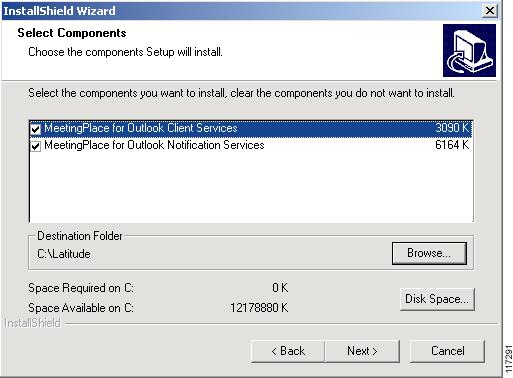Click the 3090 K size value
Image resolution: width=513 pixels, height=378 pixels.
452,128
